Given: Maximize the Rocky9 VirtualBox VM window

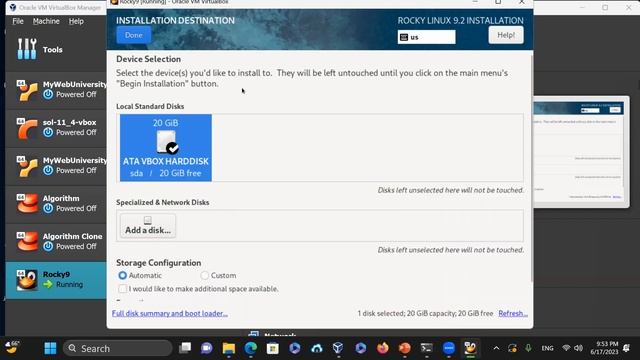Looking at the screenshot, I should [498, 2].
